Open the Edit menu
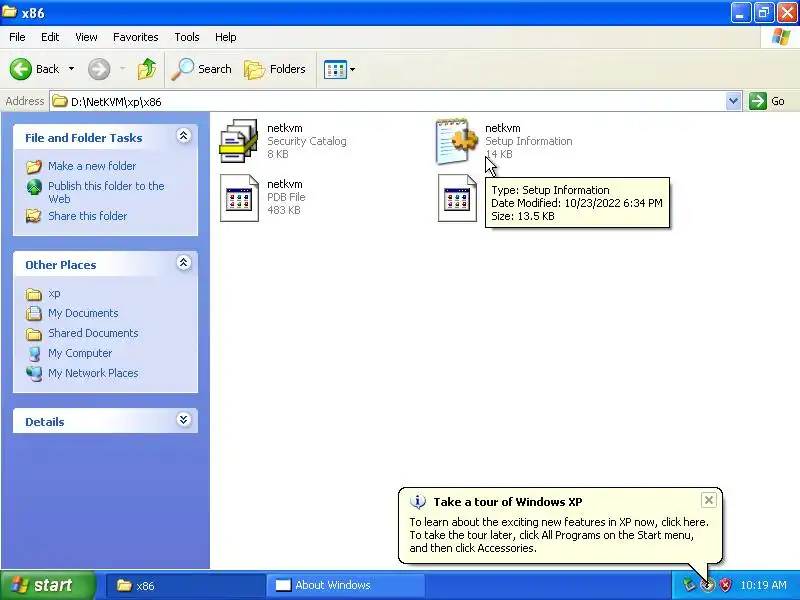The height and width of the screenshot is (600, 800). (50, 37)
